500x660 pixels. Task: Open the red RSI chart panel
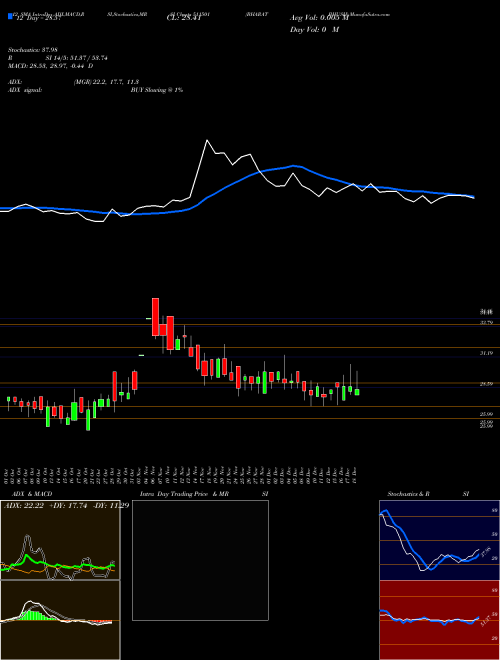coord(439,620)
